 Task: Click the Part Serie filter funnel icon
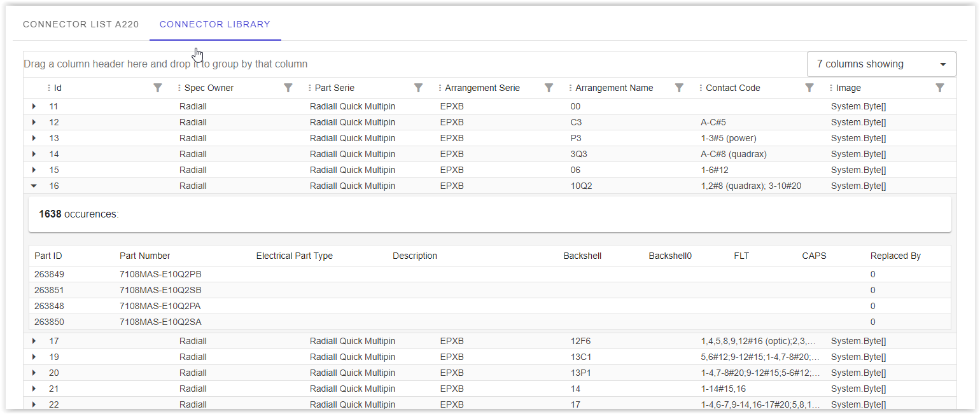(418, 87)
